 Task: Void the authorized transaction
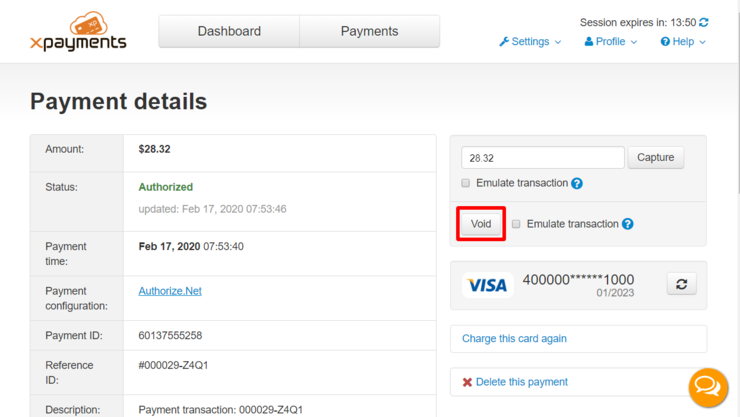[x=481, y=224]
